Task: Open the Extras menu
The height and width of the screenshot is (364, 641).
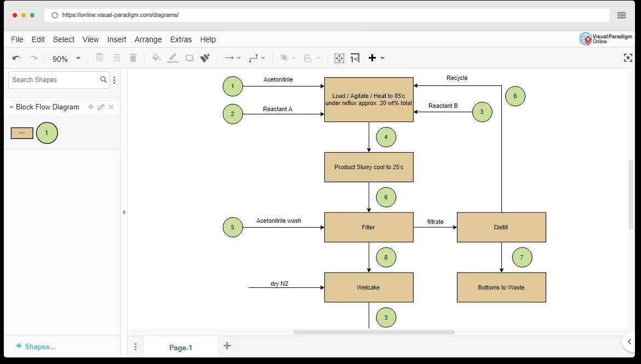Action: point(181,39)
